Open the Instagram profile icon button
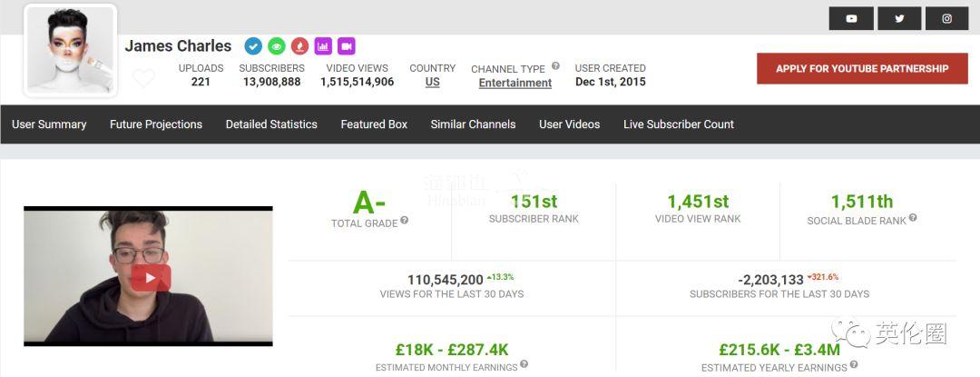980x377 pixels. pos(946,19)
